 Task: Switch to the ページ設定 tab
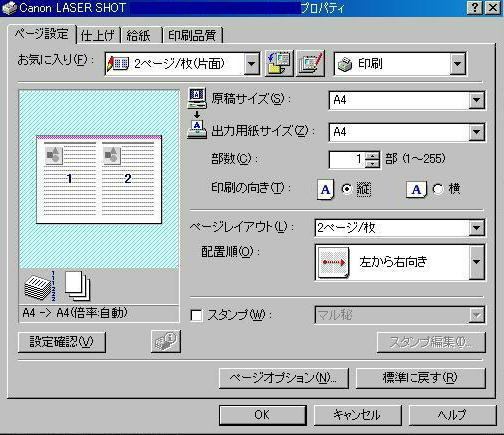42,34
